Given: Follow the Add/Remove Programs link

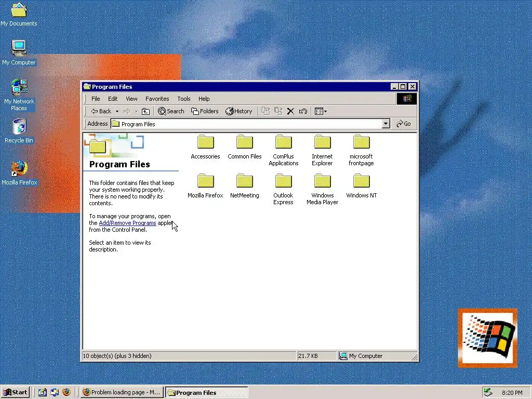Looking at the screenshot, I should pyautogui.click(x=128, y=223).
